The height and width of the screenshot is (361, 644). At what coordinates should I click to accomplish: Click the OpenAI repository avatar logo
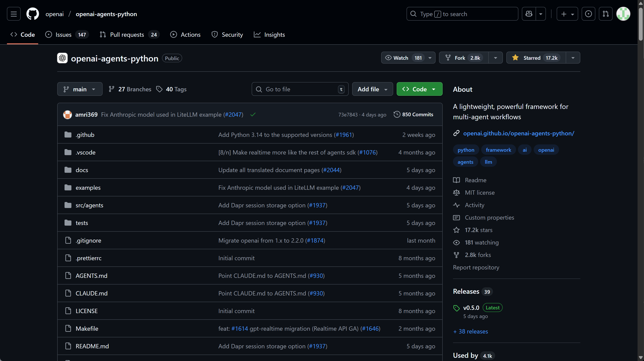click(62, 58)
